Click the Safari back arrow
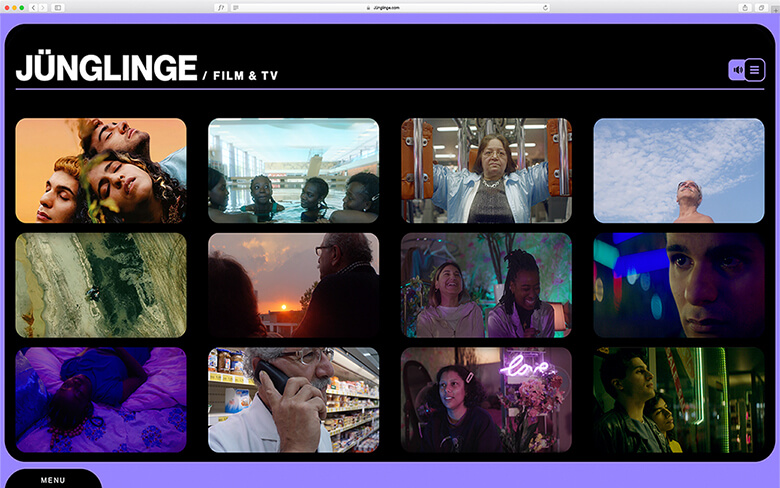The width and height of the screenshot is (780, 488). click(33, 7)
